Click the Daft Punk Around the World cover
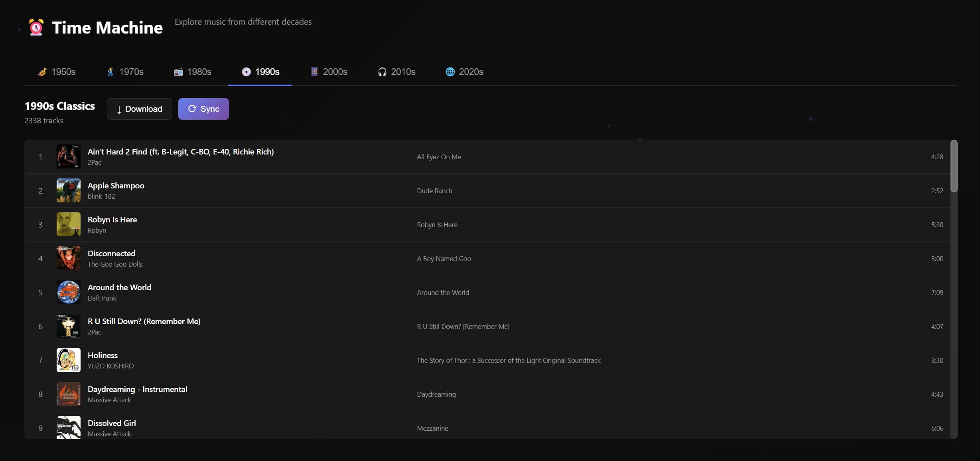Screen dimensions: 980x461 (x=69, y=292)
